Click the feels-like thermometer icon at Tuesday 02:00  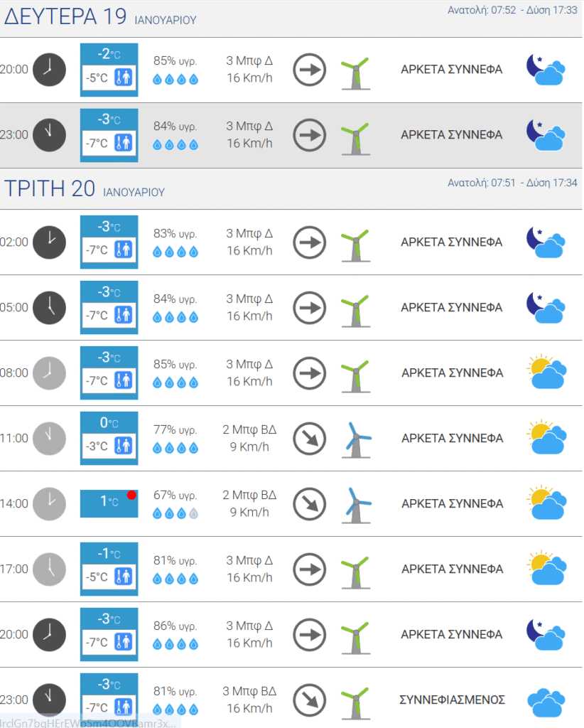(124, 250)
